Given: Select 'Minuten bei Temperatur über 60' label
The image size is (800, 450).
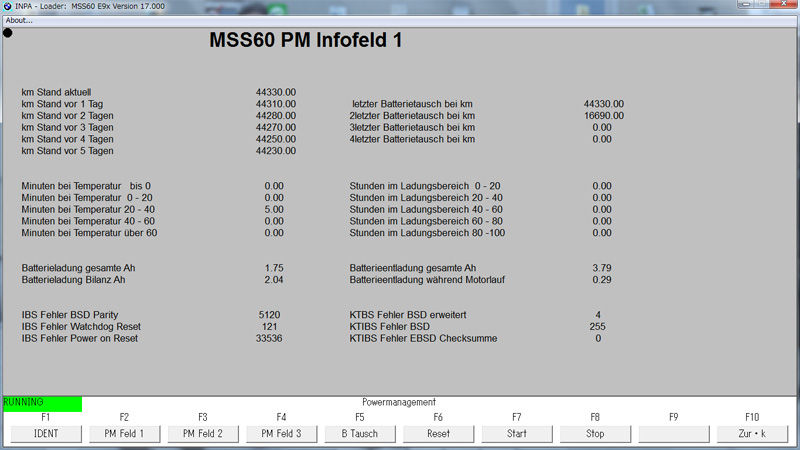Looking at the screenshot, I should click(89, 233).
